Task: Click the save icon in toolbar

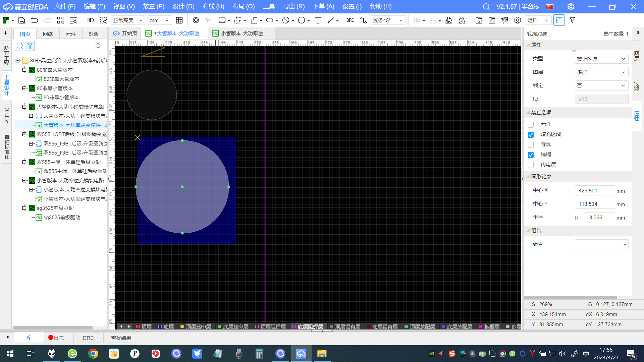Action: point(22,20)
